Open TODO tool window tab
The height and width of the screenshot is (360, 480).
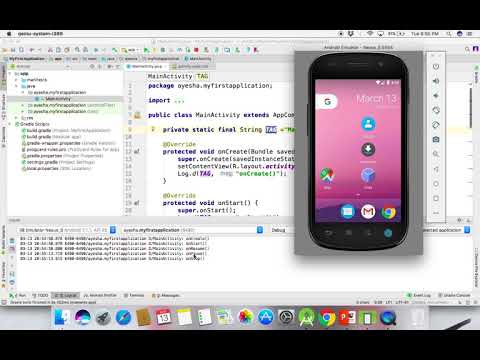(x=40, y=295)
